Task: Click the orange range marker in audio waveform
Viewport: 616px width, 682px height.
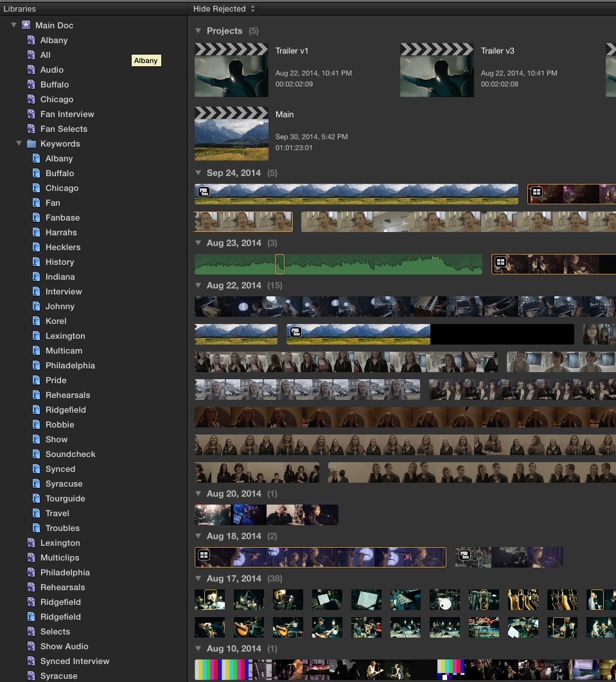Action: pos(279,264)
